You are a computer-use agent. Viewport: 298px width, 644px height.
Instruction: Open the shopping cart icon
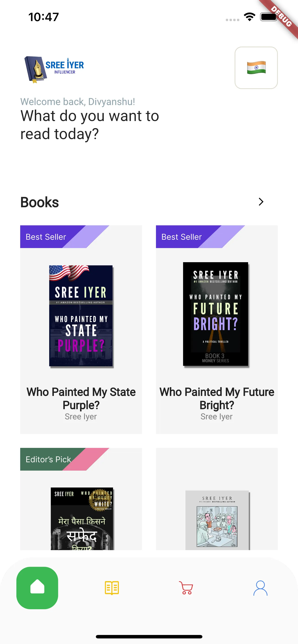[x=186, y=588]
